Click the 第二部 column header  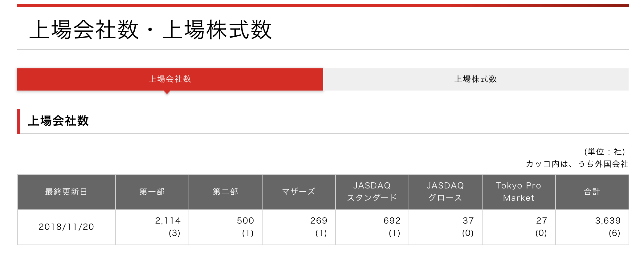[x=226, y=192]
